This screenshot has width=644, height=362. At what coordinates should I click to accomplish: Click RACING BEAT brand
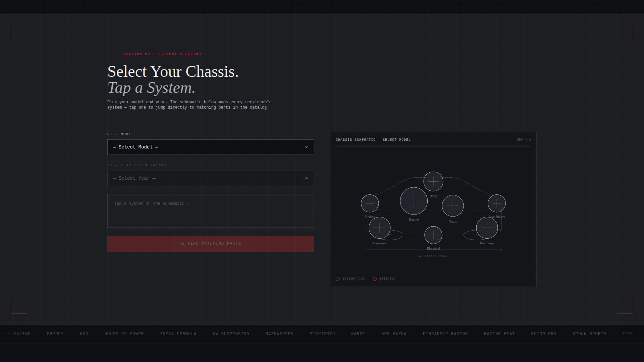499,334
